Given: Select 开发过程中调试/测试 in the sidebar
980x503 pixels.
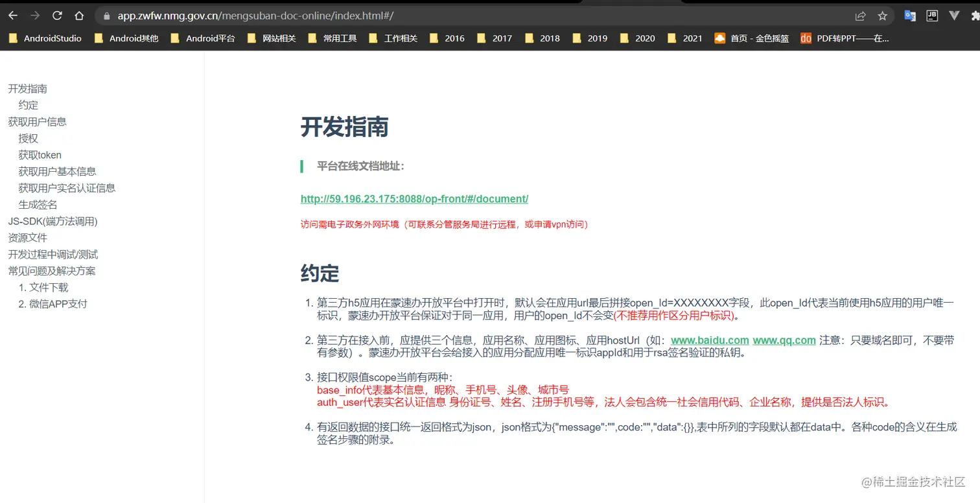Looking at the screenshot, I should (53, 254).
